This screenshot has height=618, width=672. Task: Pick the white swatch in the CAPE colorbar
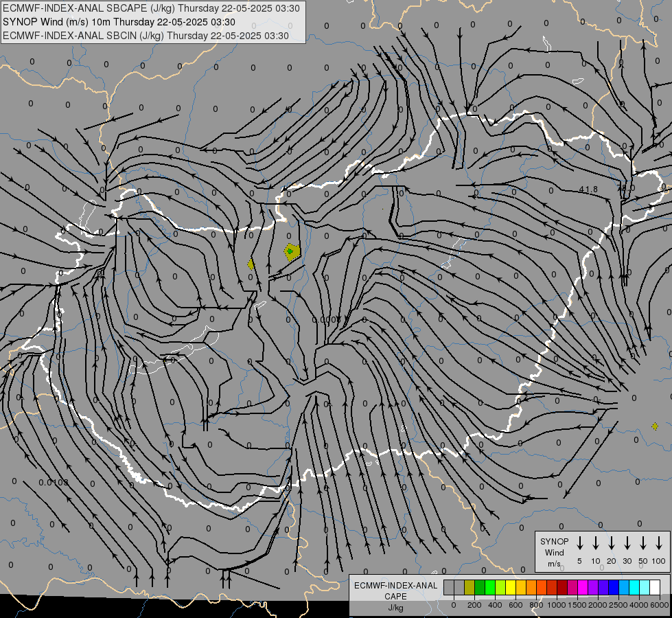click(x=655, y=587)
